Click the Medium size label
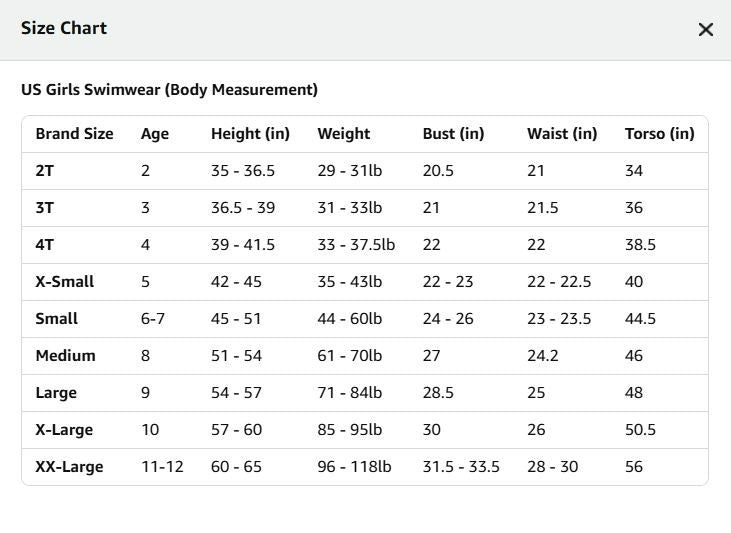 [x=65, y=356]
